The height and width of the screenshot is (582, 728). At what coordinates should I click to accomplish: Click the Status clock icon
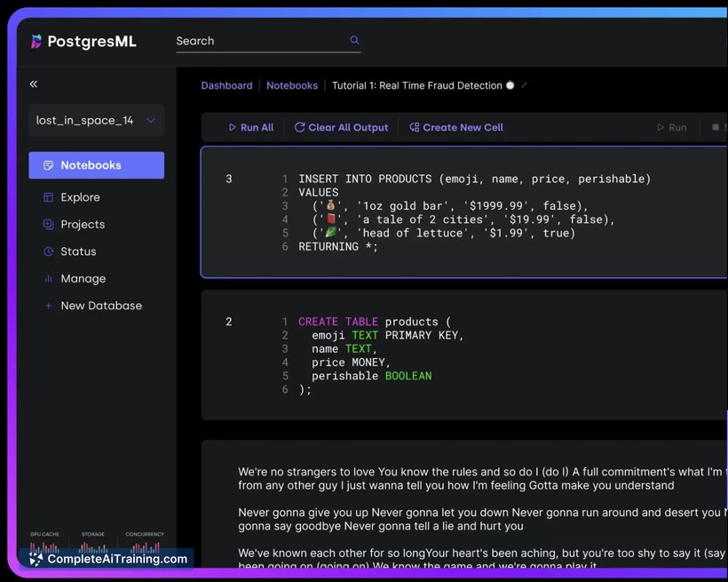(49, 251)
